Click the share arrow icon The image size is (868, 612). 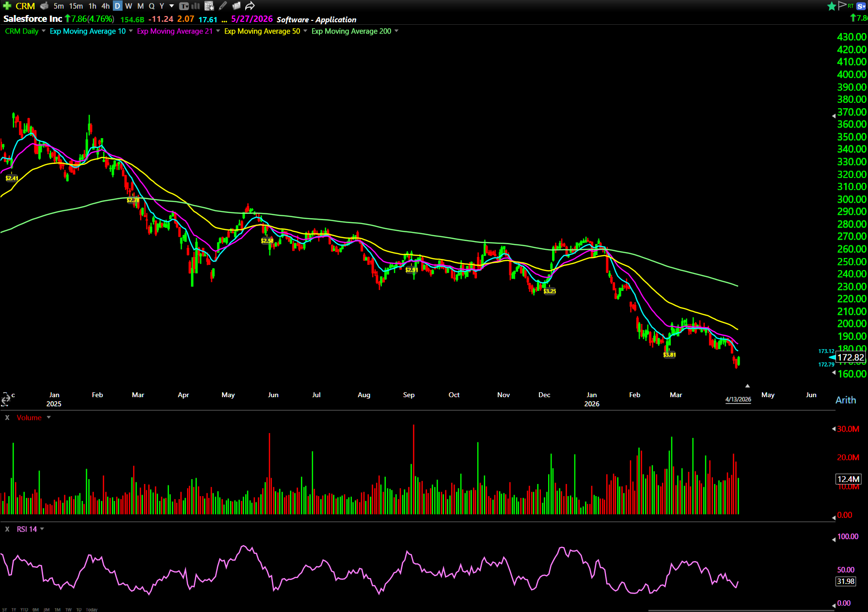coord(250,6)
